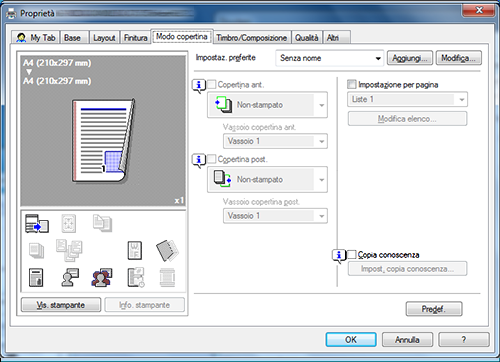Click the printer icon in title bar
Image resolution: width=500 pixels, height=362 pixels.
[11, 14]
